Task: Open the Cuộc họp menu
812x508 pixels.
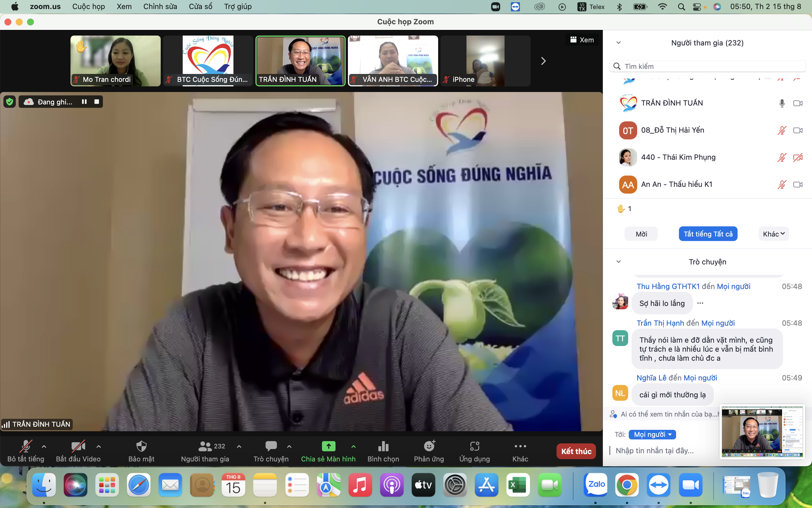Action: pyautogui.click(x=89, y=7)
